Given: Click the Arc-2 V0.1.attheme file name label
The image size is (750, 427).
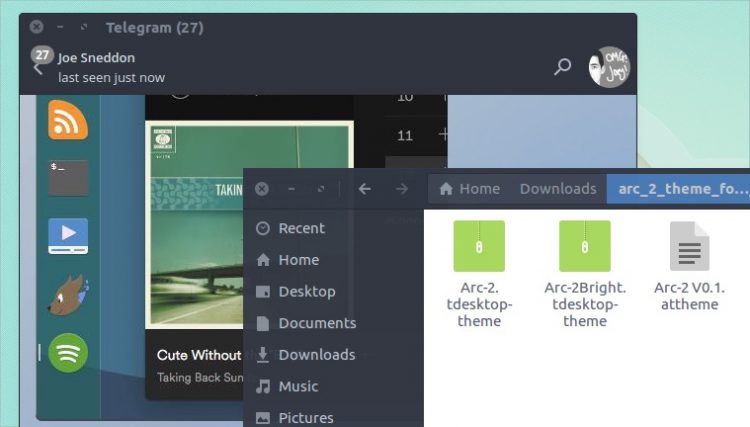Looking at the screenshot, I should [689, 296].
